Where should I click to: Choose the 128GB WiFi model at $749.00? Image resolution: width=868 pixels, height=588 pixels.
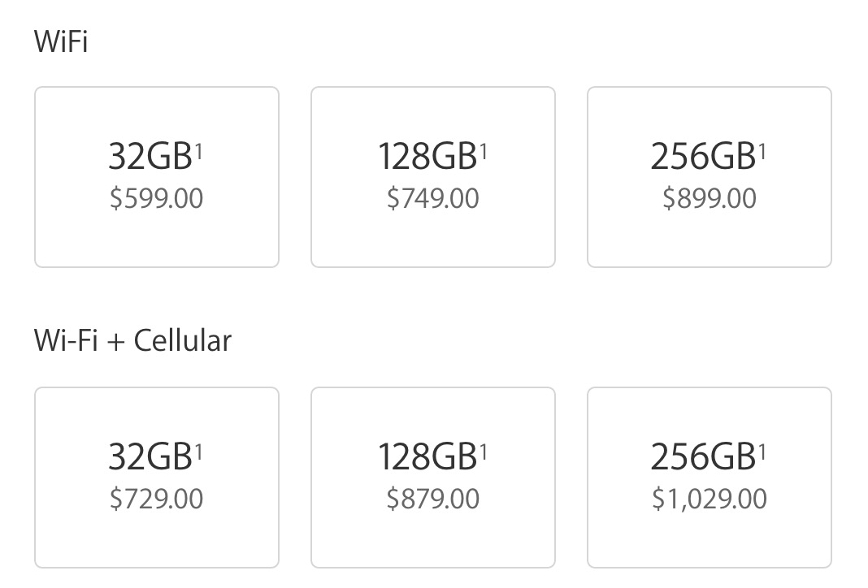432,176
